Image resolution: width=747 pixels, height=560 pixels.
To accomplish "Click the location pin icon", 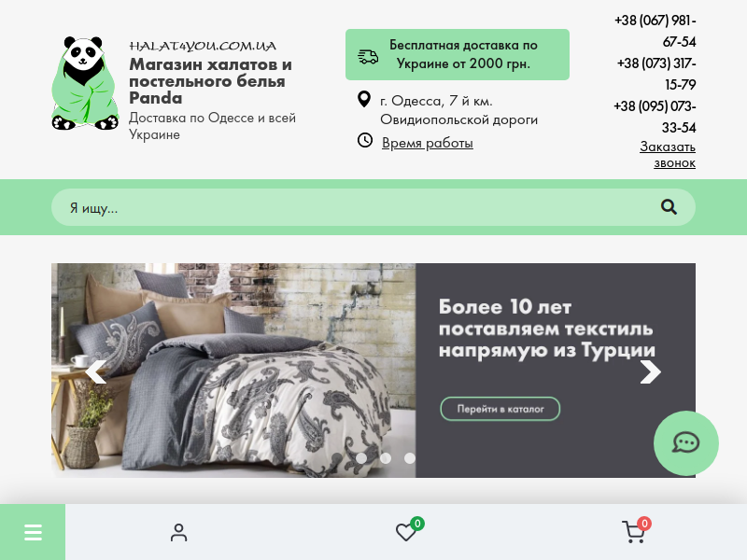I will click(x=364, y=99).
